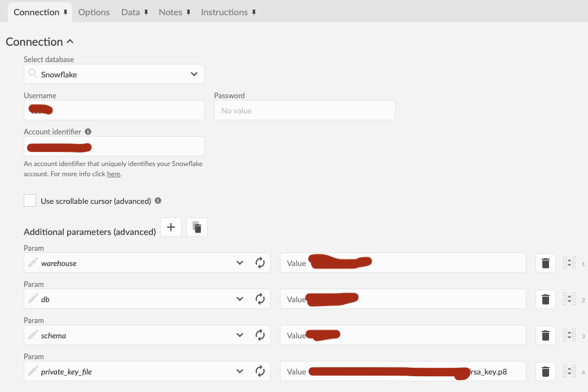Click reorder handle for private_key_file row
The width and height of the screenshot is (588, 392).
(569, 371)
